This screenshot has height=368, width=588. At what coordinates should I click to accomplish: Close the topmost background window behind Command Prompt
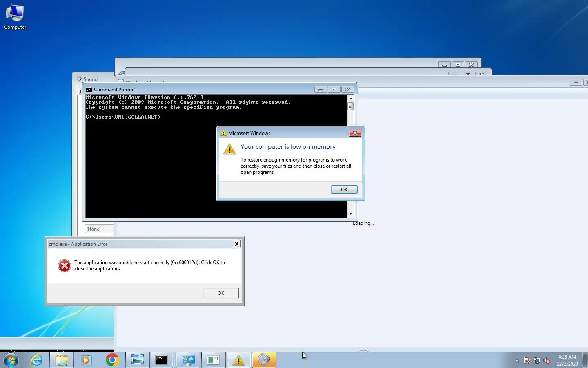pos(471,65)
